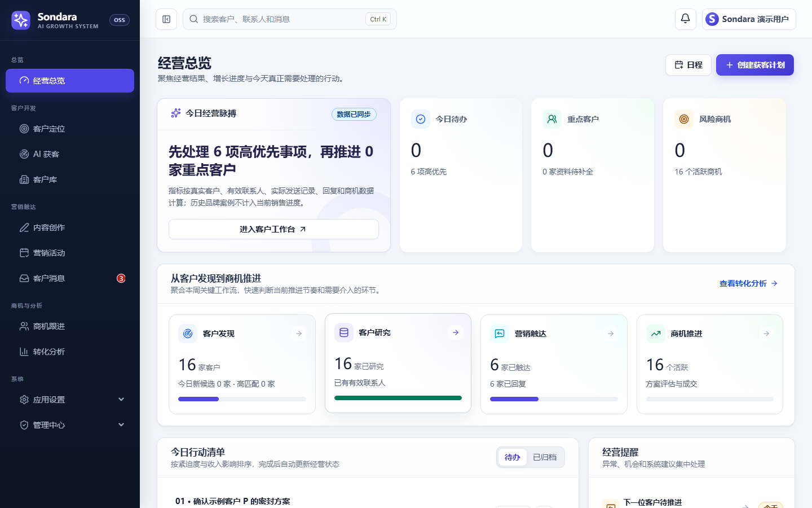Expand 管理中心 chevron

(x=121, y=425)
